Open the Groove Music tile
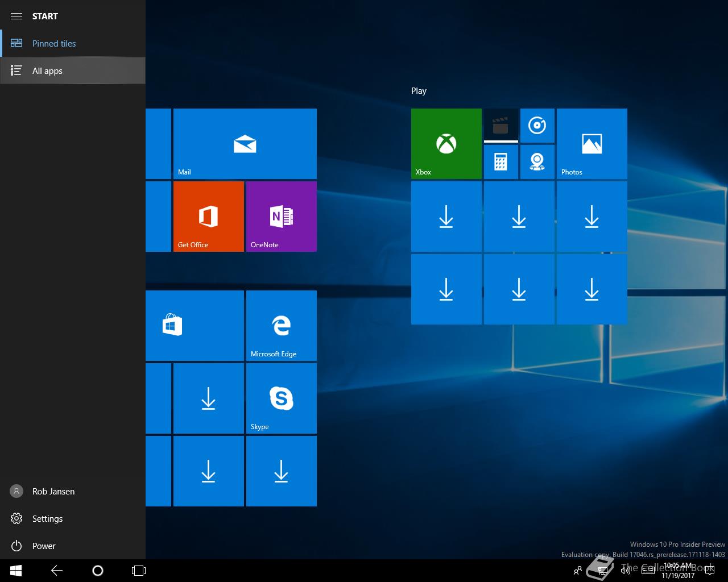728x582 pixels. point(537,126)
